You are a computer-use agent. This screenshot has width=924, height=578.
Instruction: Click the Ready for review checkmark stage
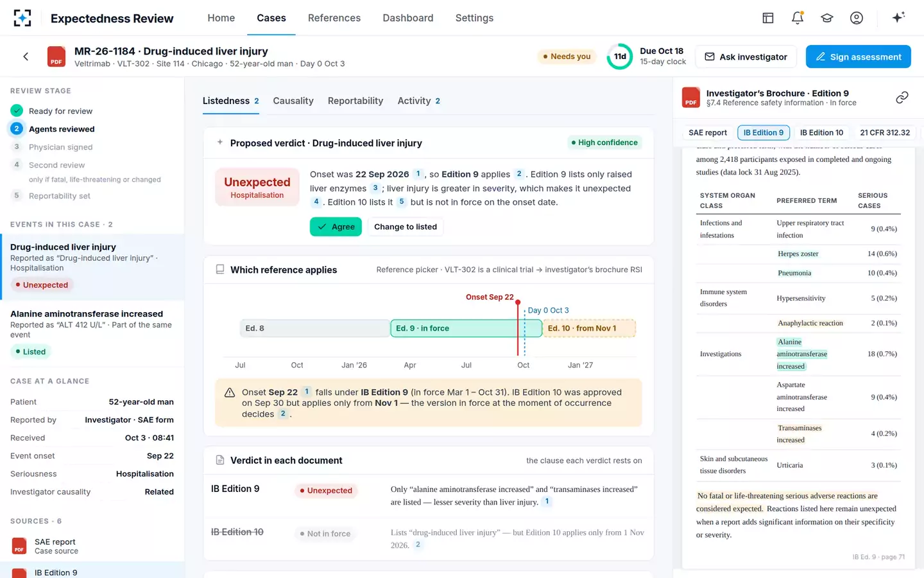[x=17, y=111]
